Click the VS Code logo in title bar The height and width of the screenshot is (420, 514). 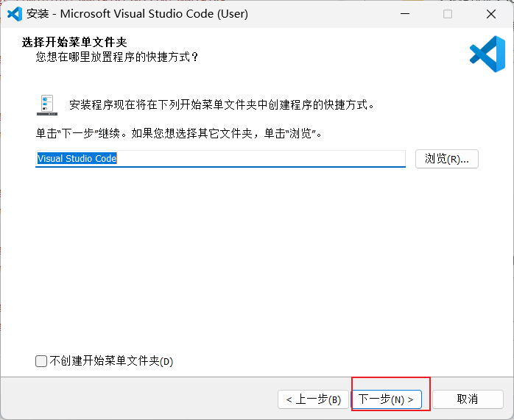coord(15,14)
